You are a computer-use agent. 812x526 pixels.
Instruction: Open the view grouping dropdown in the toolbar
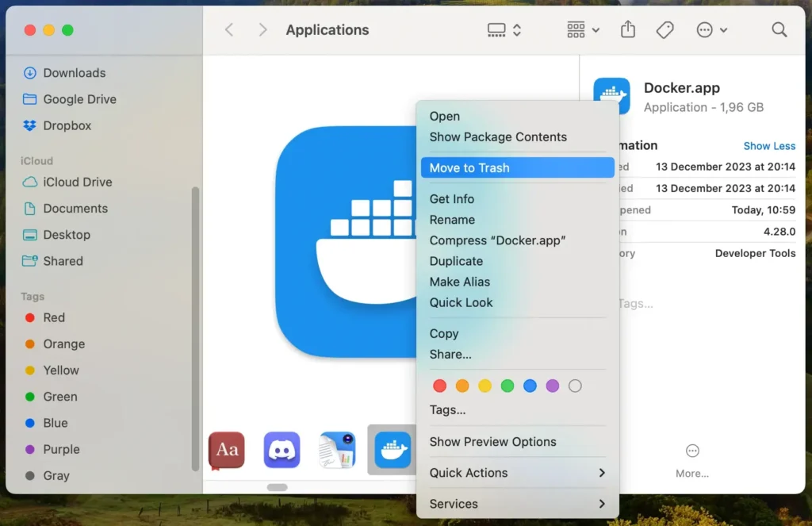(582, 29)
